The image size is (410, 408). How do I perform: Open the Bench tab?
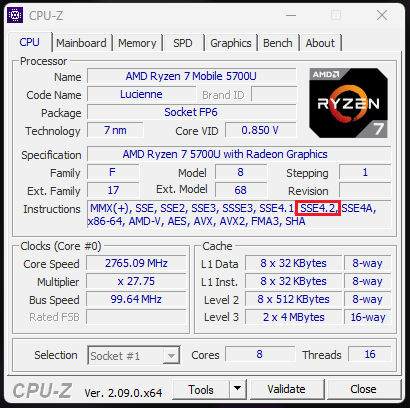[x=277, y=43]
